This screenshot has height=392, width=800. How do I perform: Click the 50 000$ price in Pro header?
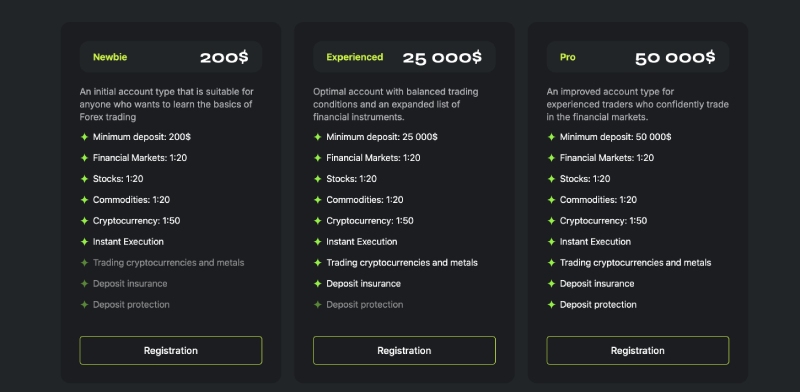675,57
